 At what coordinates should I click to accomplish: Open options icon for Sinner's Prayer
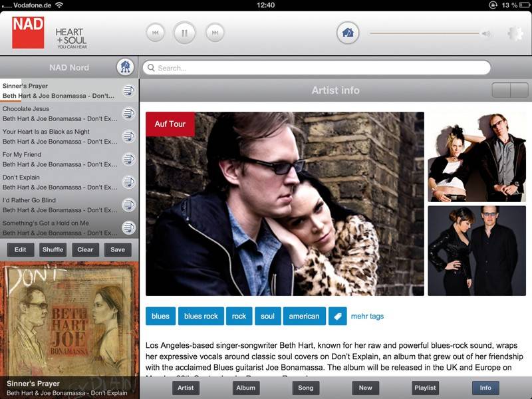[x=128, y=90]
